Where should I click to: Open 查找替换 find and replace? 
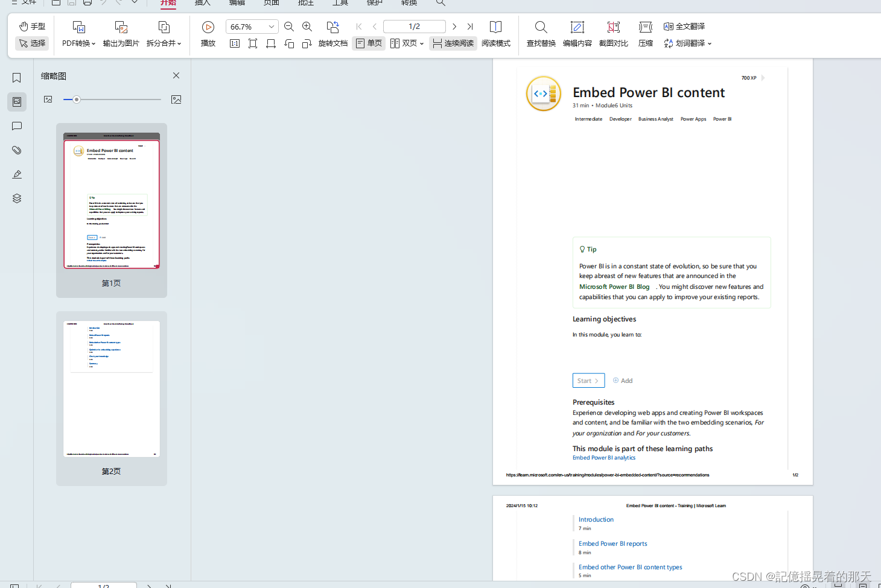coord(541,34)
